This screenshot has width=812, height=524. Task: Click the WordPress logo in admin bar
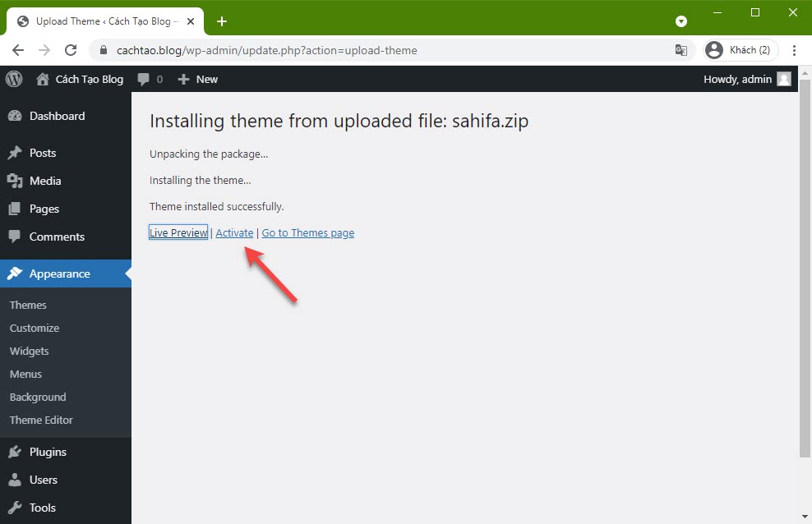(x=14, y=79)
